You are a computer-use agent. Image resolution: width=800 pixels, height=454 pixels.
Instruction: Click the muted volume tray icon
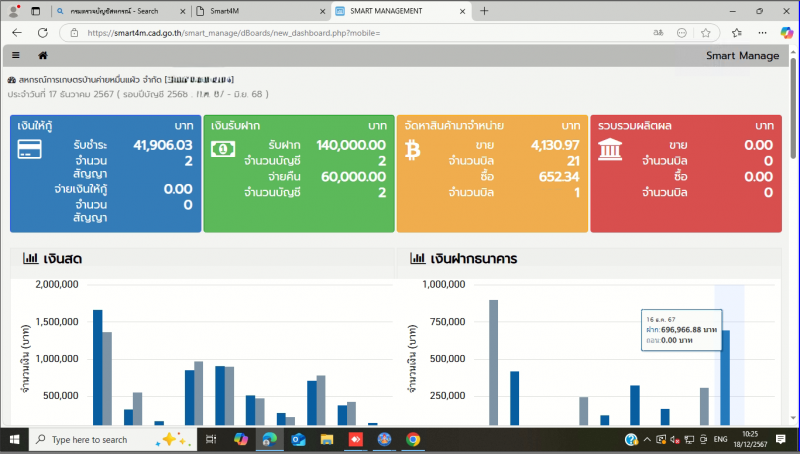pyautogui.click(x=674, y=439)
